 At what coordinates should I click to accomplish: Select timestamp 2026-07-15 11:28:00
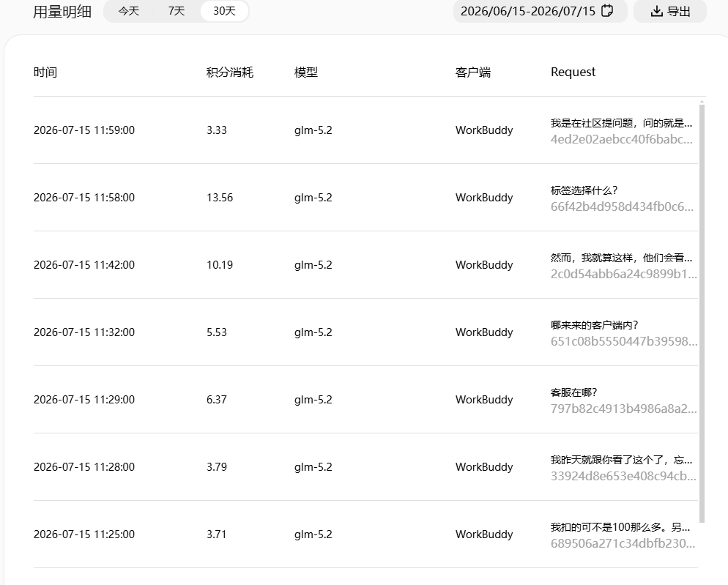tap(84, 467)
